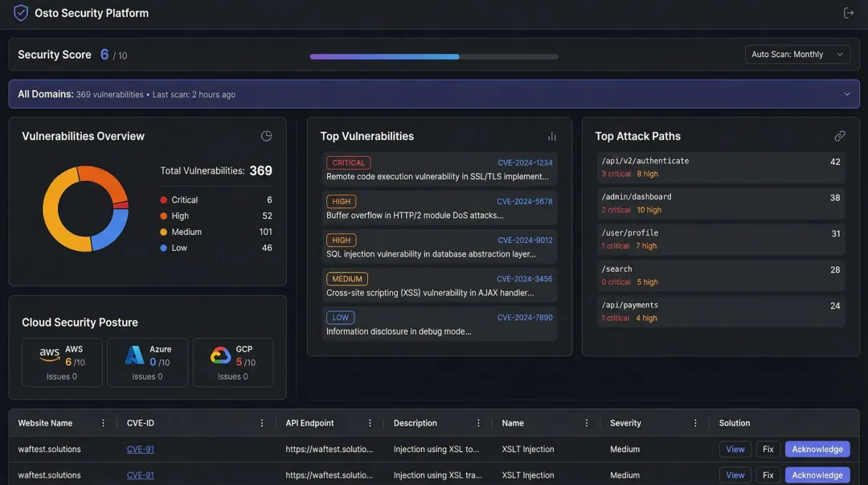Click the bar chart icon on Top Vulnerabilities panel

point(551,135)
